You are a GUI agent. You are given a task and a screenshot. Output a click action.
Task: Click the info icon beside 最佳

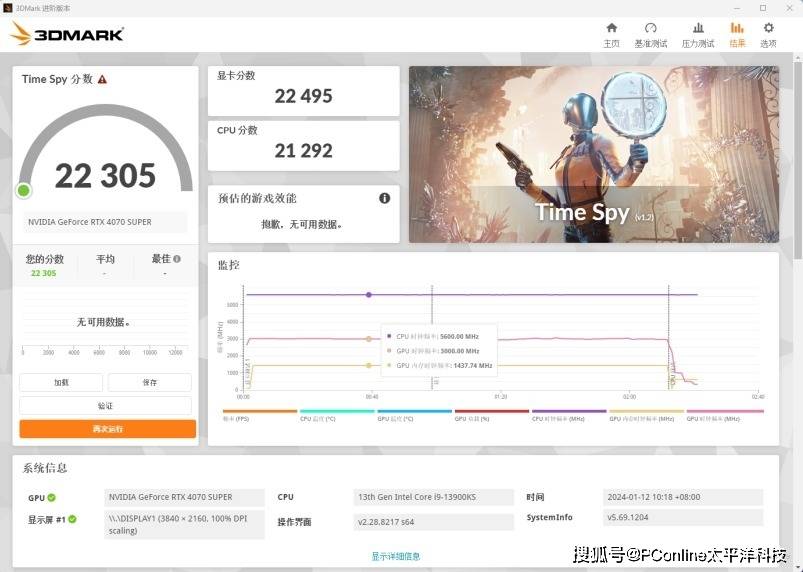coord(177,259)
